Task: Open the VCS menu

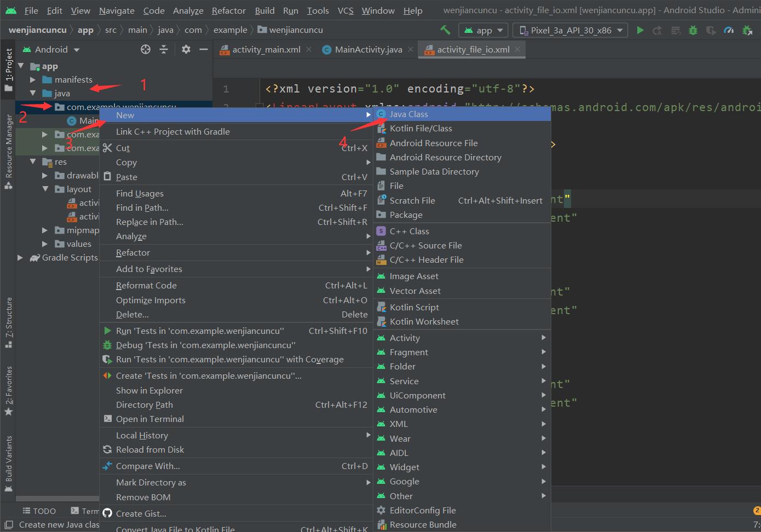Action: [345, 10]
